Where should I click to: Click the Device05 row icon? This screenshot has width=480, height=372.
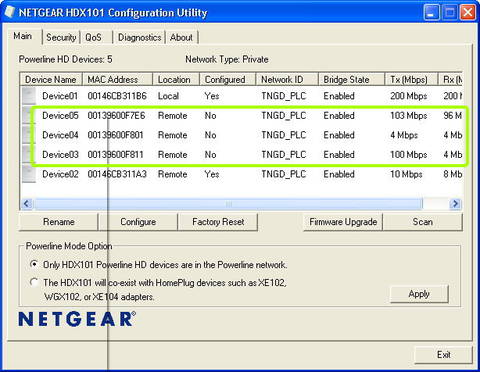pos(29,115)
